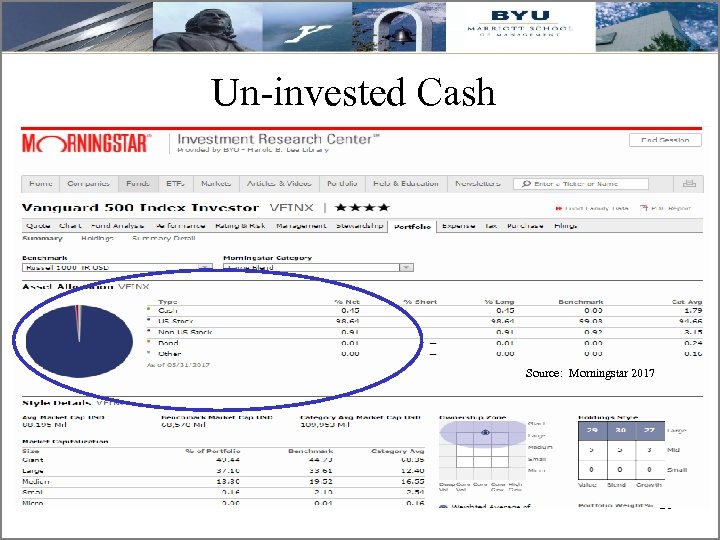Click the End Session button

click(x=665, y=140)
